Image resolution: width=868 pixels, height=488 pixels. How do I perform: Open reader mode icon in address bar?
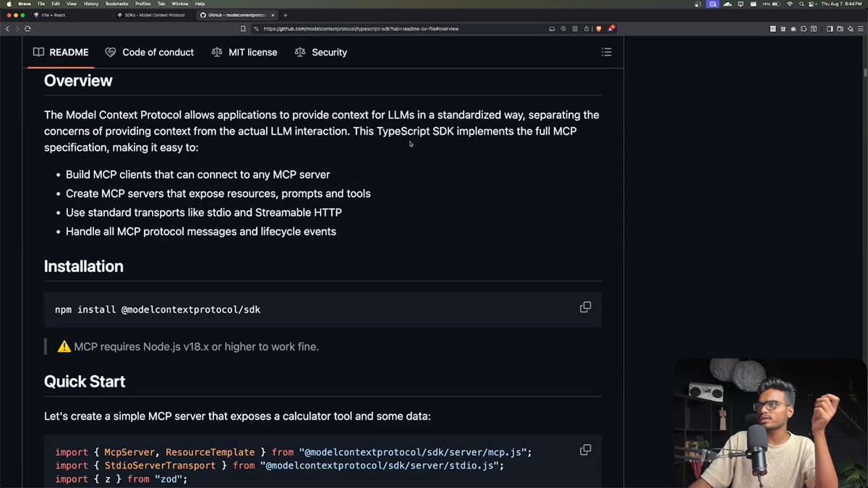click(575, 29)
